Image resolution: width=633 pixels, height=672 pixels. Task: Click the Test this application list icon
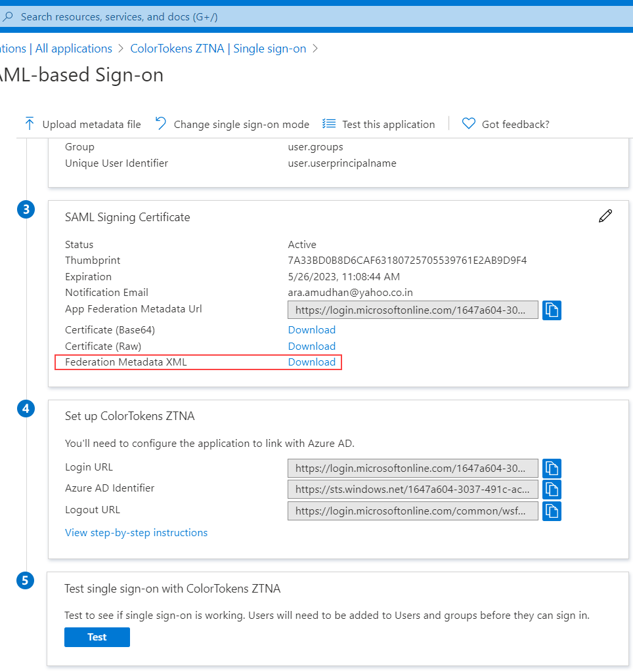tap(329, 124)
